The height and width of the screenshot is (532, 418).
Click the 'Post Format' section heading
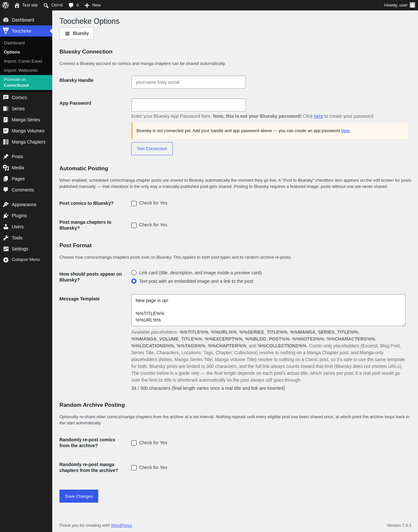click(x=75, y=245)
